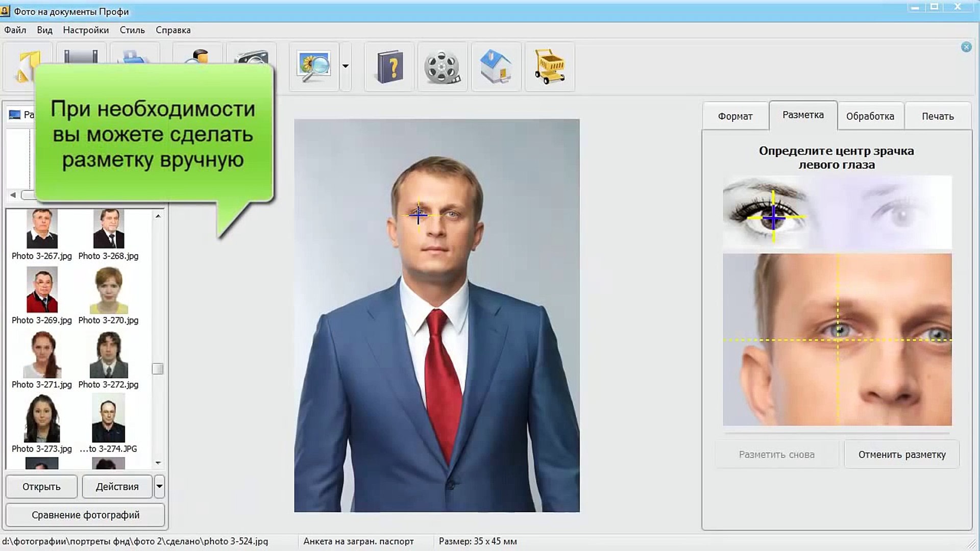Open the help book icon

point(389,67)
